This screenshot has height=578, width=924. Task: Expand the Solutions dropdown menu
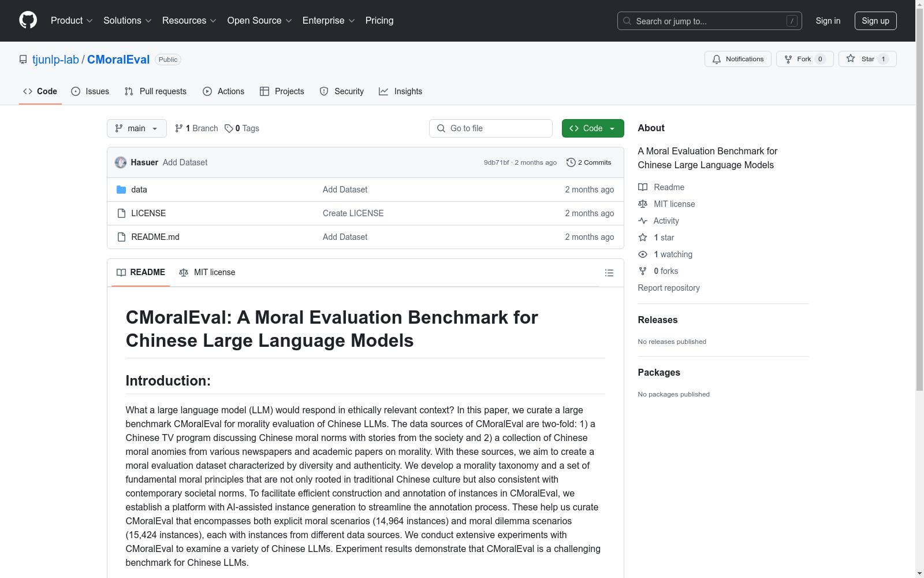pyautogui.click(x=127, y=20)
